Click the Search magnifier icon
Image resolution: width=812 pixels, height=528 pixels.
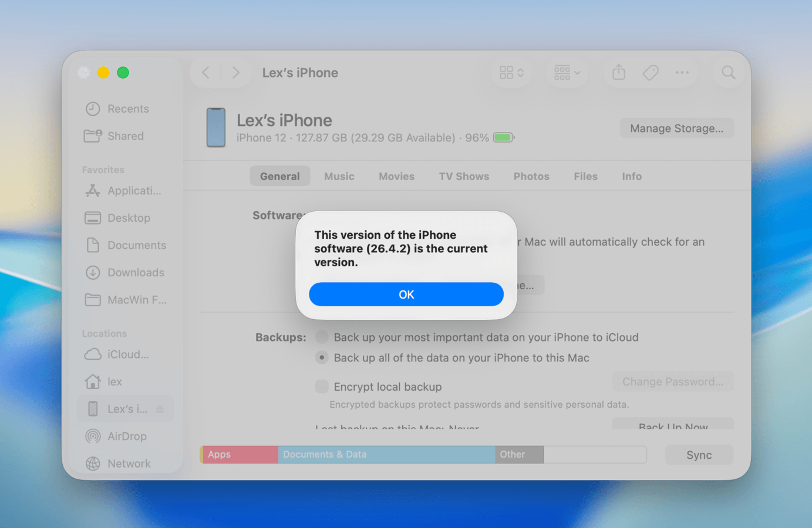(x=729, y=73)
